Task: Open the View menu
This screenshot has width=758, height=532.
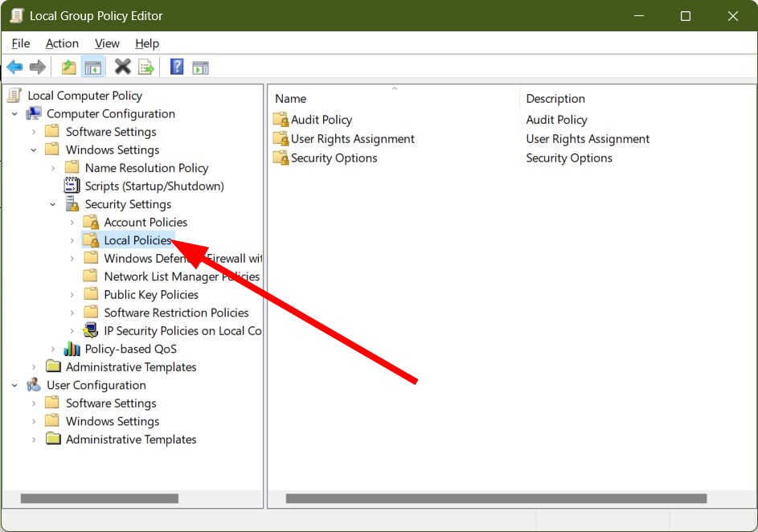Action: [107, 43]
